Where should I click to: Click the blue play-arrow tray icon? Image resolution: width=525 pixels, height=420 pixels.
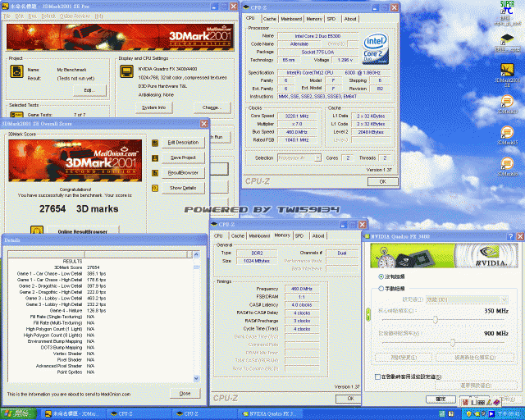(491, 414)
